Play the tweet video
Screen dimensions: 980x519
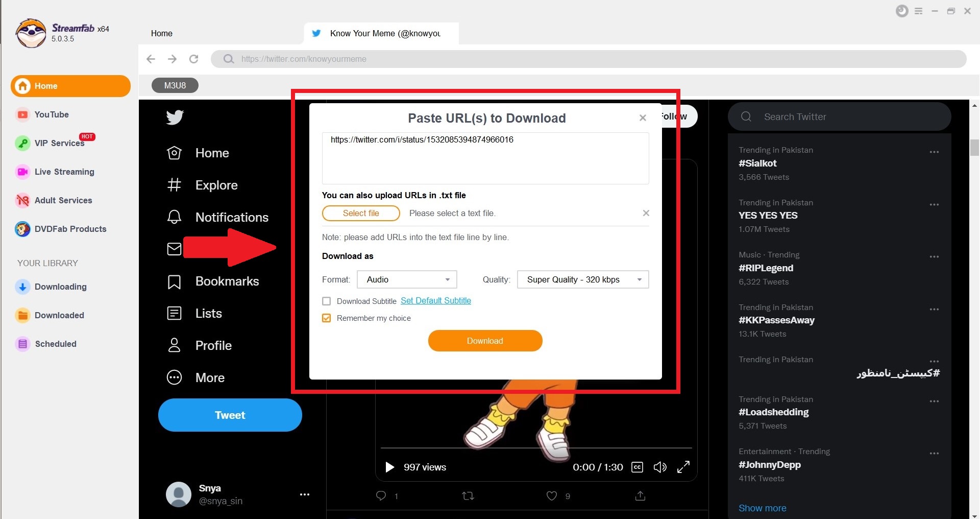point(389,467)
